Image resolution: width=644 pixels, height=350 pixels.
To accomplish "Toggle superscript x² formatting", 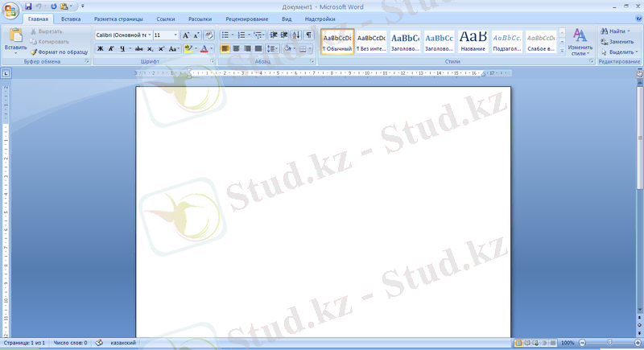I will (x=161, y=48).
